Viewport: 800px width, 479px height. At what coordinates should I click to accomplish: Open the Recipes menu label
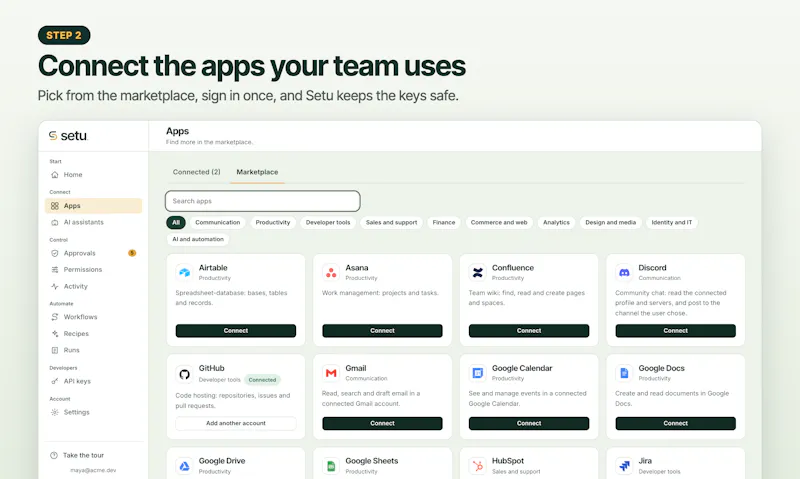pyautogui.click(x=76, y=334)
